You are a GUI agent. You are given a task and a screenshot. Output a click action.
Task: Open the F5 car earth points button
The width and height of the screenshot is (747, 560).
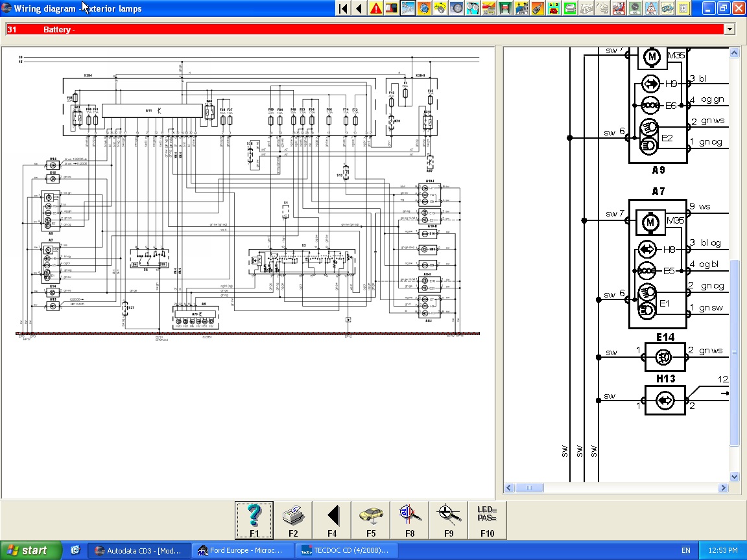tap(370, 520)
